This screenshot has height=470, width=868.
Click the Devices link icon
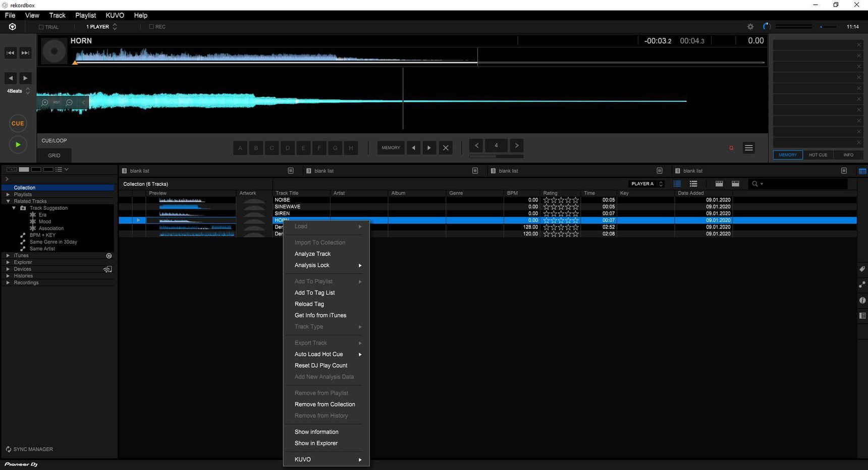[107, 269]
